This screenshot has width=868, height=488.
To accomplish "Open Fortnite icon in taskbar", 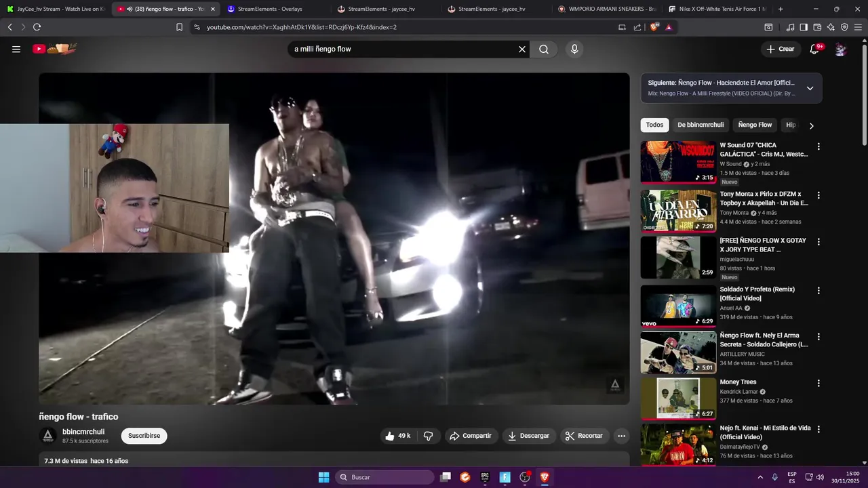I will tap(505, 477).
